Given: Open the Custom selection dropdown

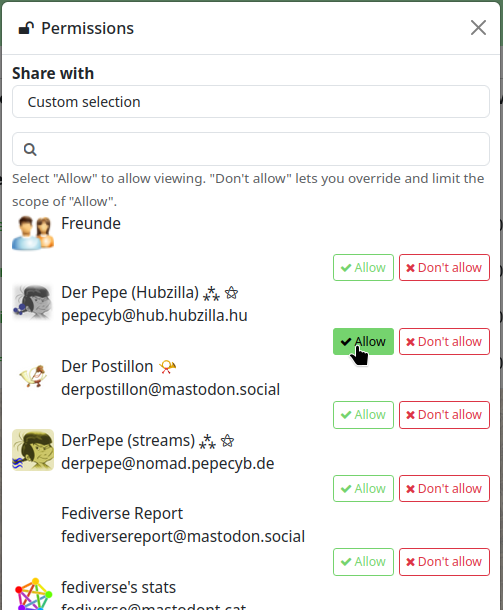Looking at the screenshot, I should 251,102.
